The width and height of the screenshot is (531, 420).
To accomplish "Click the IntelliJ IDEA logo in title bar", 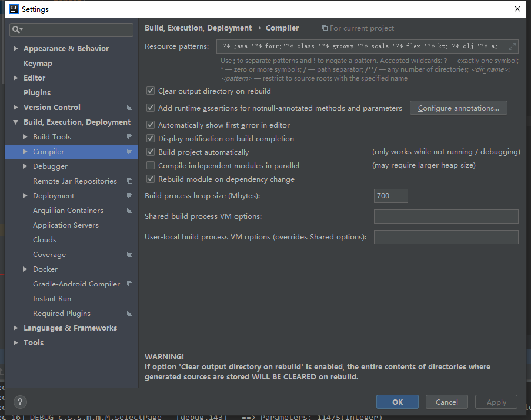I will pos(14,9).
